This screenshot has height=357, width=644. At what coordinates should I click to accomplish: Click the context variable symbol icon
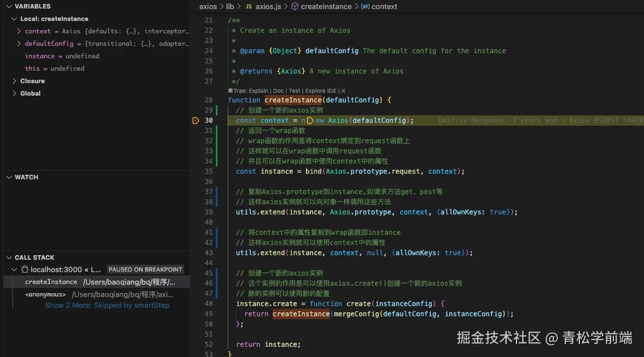(x=365, y=7)
